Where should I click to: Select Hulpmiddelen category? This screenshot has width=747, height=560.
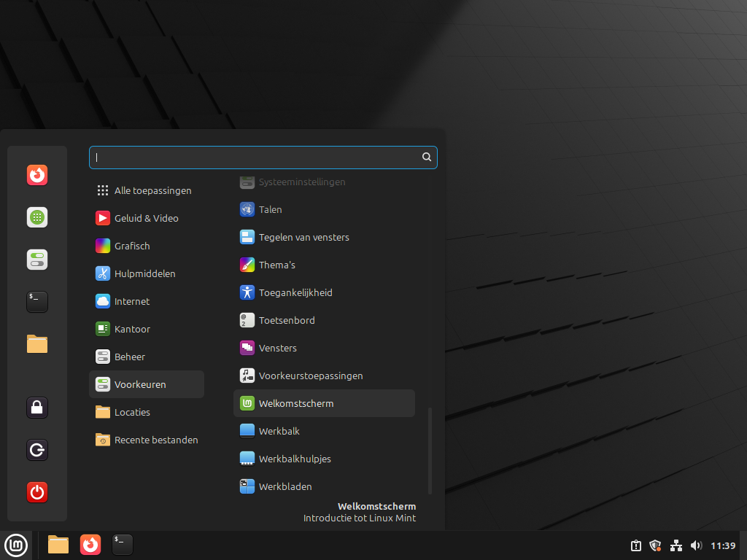(147, 274)
